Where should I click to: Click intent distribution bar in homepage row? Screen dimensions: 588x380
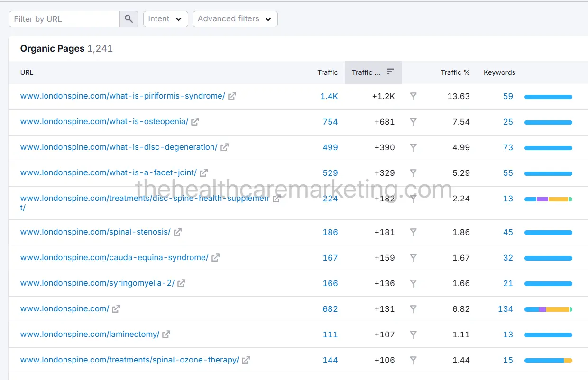point(548,309)
